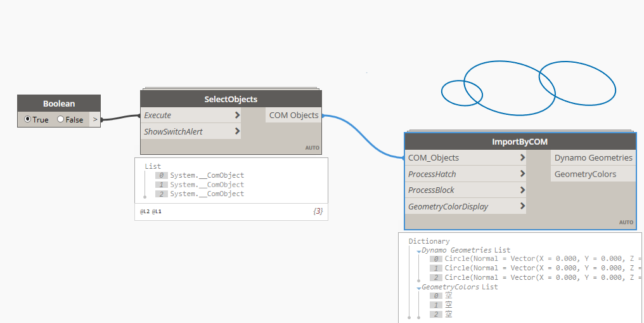This screenshot has height=323, width=644.
Task: Click AUTO lacing on ImportByCOM node
Action: [626, 222]
